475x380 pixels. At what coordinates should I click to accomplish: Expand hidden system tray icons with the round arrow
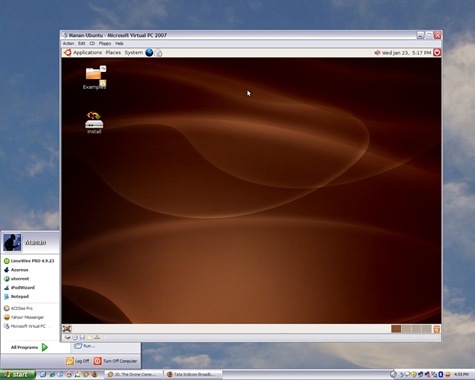tap(393, 375)
